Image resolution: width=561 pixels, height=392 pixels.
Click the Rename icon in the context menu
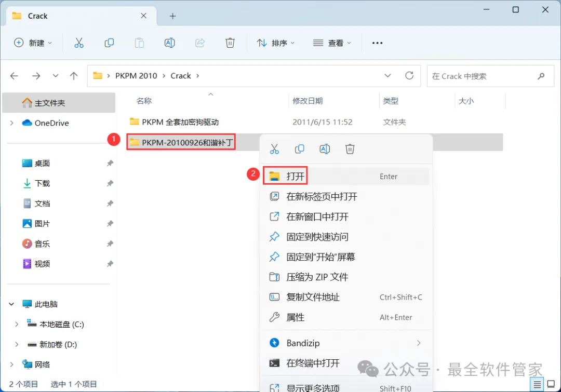point(325,149)
